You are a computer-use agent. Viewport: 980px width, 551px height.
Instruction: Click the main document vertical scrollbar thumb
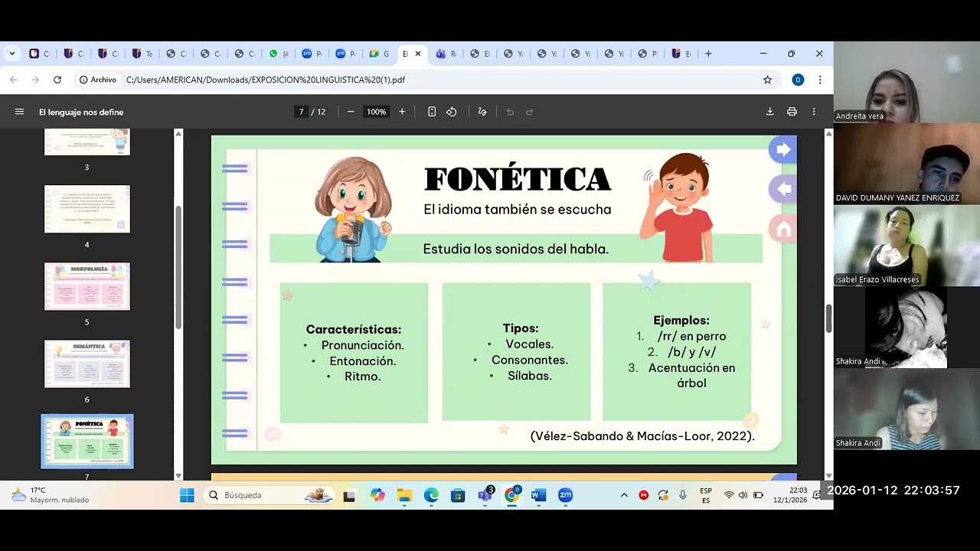click(x=828, y=318)
